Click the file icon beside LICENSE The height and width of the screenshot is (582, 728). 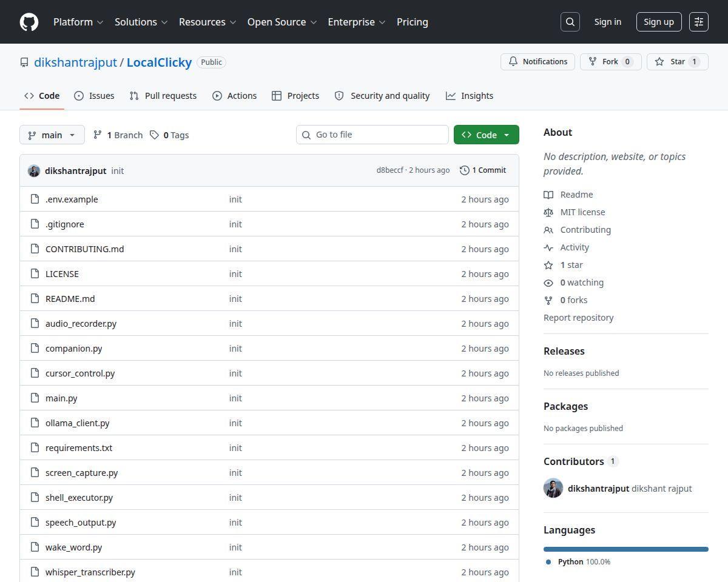point(35,273)
